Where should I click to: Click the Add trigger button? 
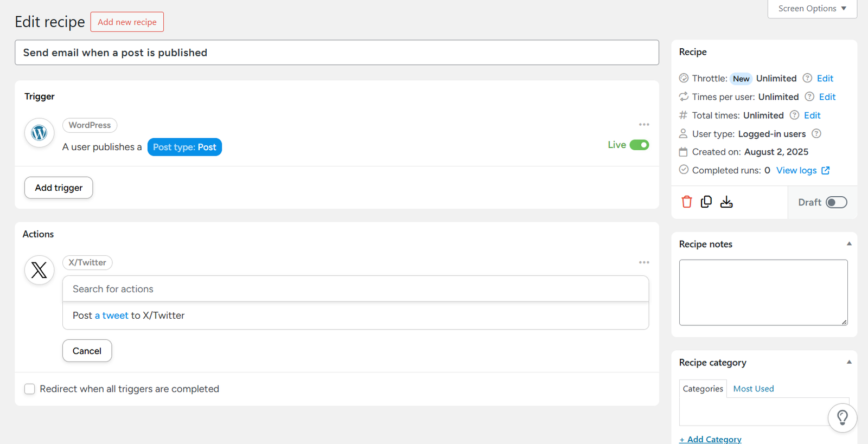point(59,188)
